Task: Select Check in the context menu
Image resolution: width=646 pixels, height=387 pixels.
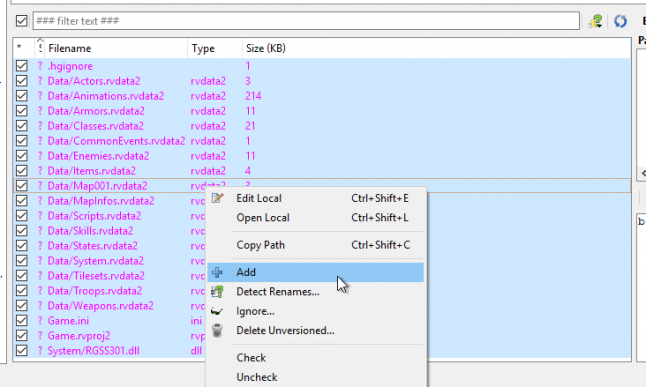Action: point(315,358)
